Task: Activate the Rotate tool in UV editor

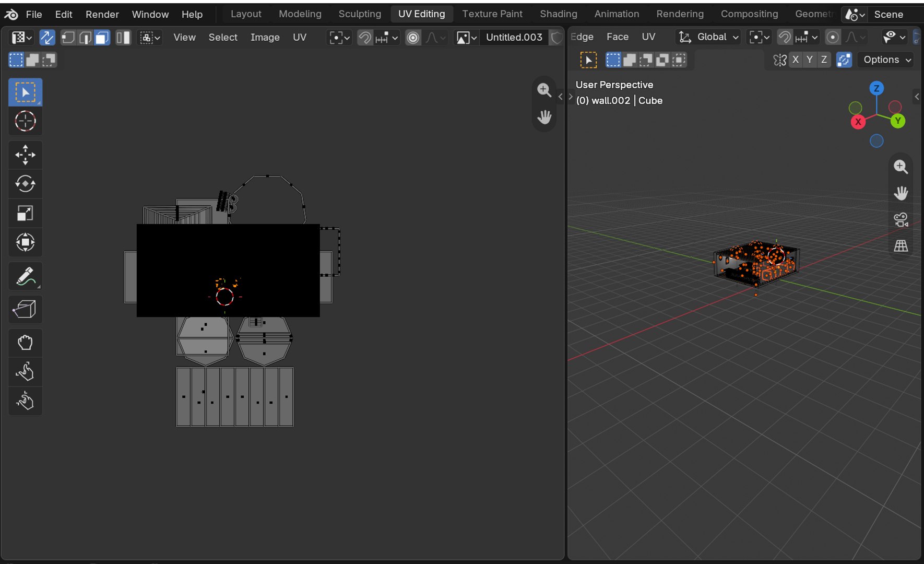Action: (25, 184)
